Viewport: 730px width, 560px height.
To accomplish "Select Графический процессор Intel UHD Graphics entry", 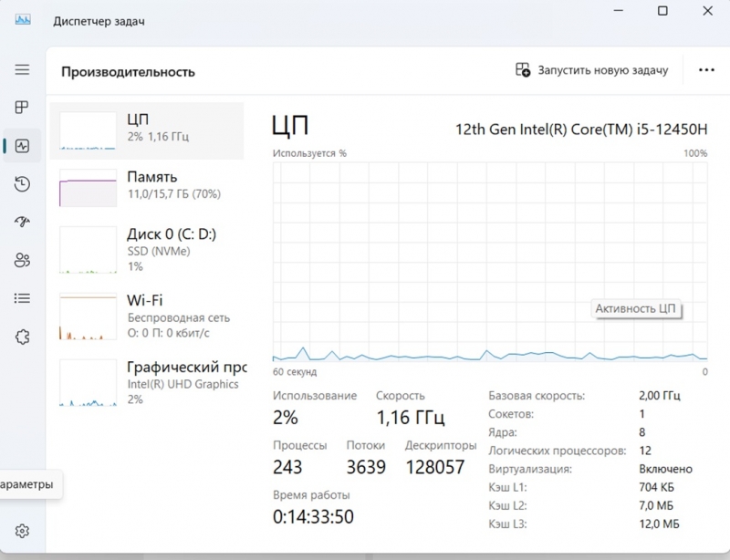I will 147,383.
